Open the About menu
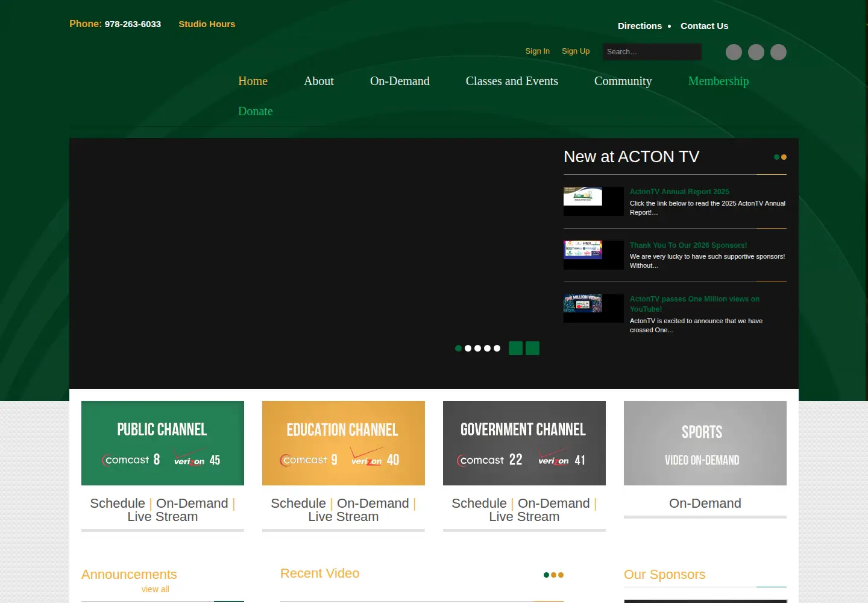868x603 pixels. pyautogui.click(x=319, y=81)
